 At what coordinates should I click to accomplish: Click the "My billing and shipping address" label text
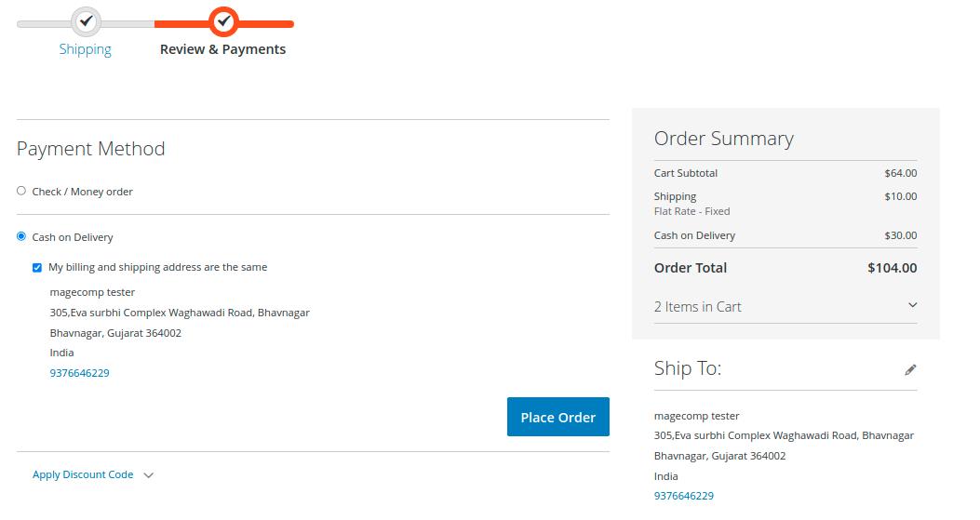[158, 267]
